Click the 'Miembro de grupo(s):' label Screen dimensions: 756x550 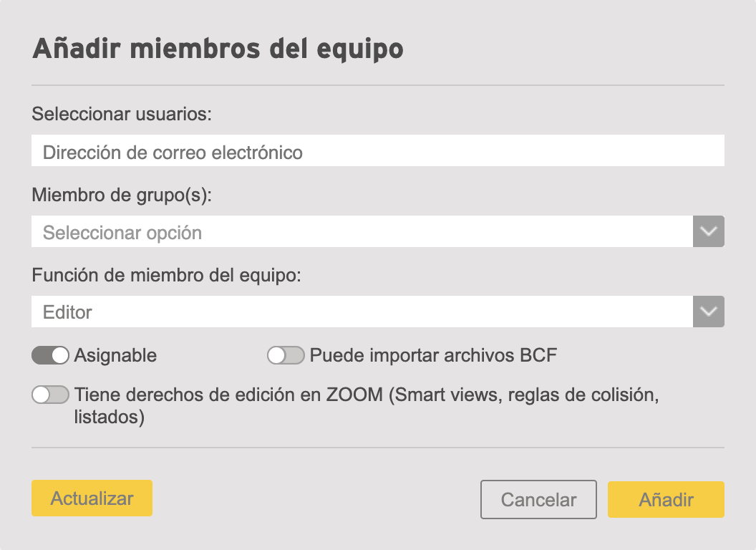[x=122, y=195]
